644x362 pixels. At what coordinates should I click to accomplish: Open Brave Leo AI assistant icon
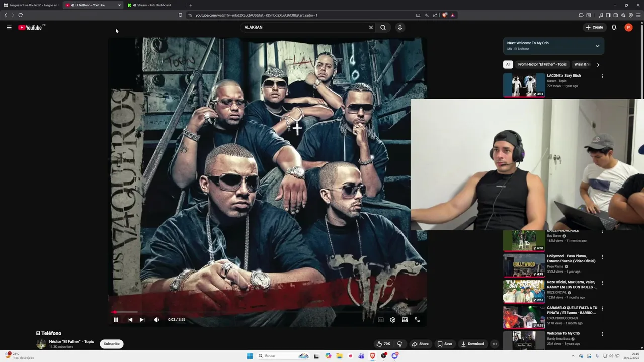pos(623,15)
